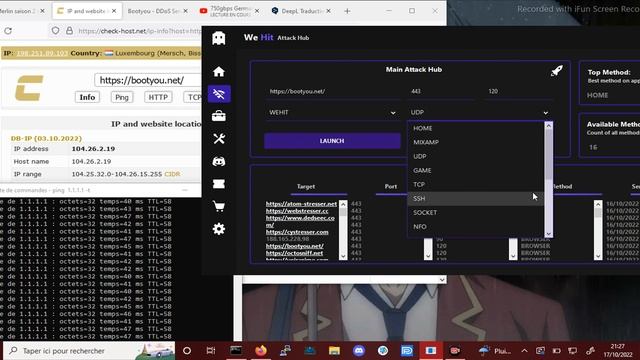This screenshot has height=360, width=640.
Task: Open a new browser tab with the plus icon
Action: pyautogui.click(x=347, y=11)
